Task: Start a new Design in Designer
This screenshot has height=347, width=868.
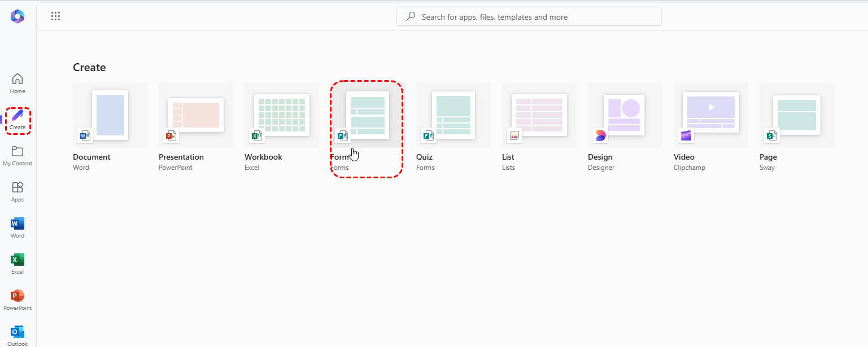Action: click(x=625, y=115)
